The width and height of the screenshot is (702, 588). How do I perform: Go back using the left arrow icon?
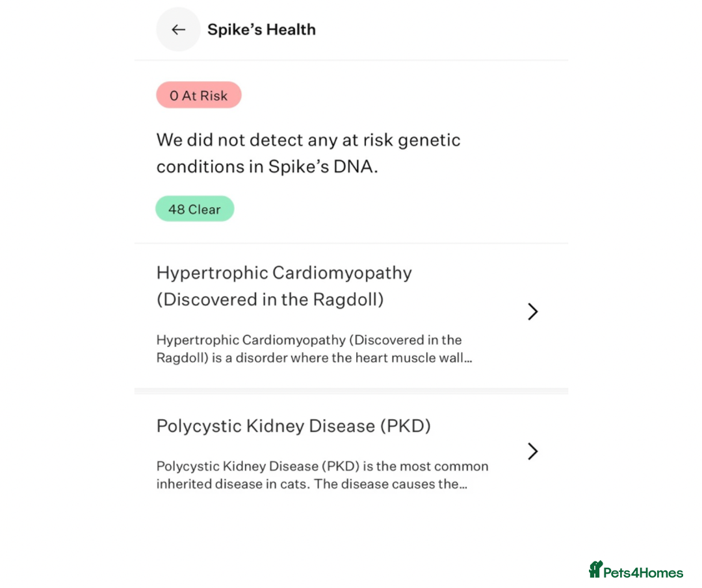(x=178, y=30)
